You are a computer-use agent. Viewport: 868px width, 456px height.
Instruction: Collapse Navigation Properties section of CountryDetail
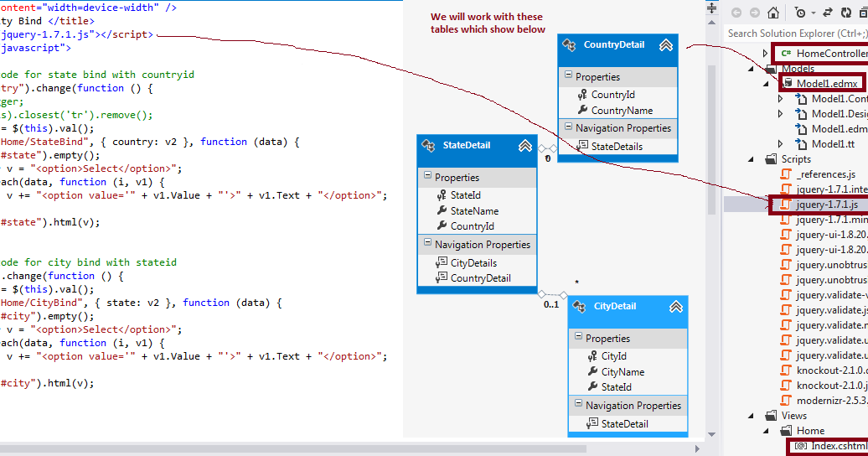pyautogui.click(x=568, y=126)
